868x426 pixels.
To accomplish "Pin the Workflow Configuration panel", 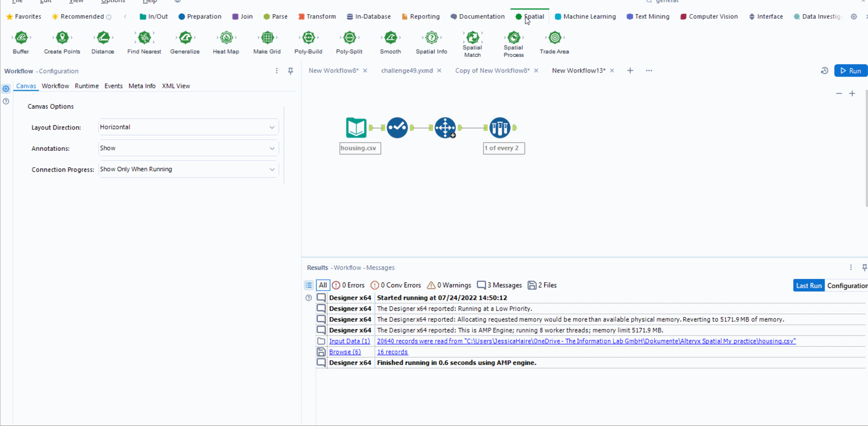I will [291, 71].
